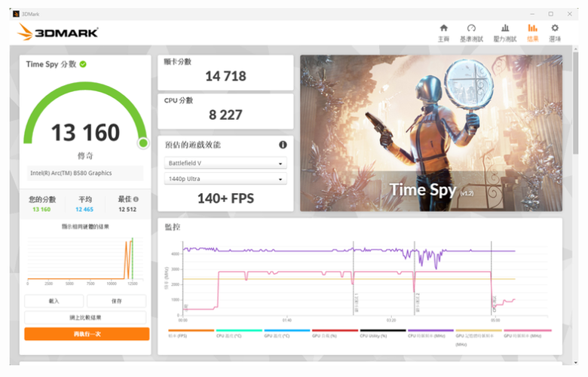Click the green 13 160 your-score value

point(41,210)
